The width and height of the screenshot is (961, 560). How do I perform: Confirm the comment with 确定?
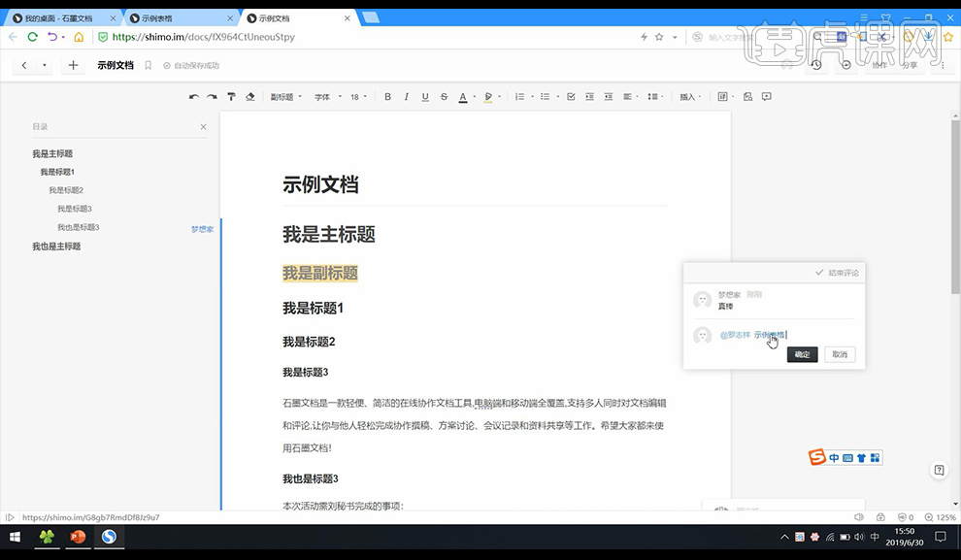pos(802,354)
